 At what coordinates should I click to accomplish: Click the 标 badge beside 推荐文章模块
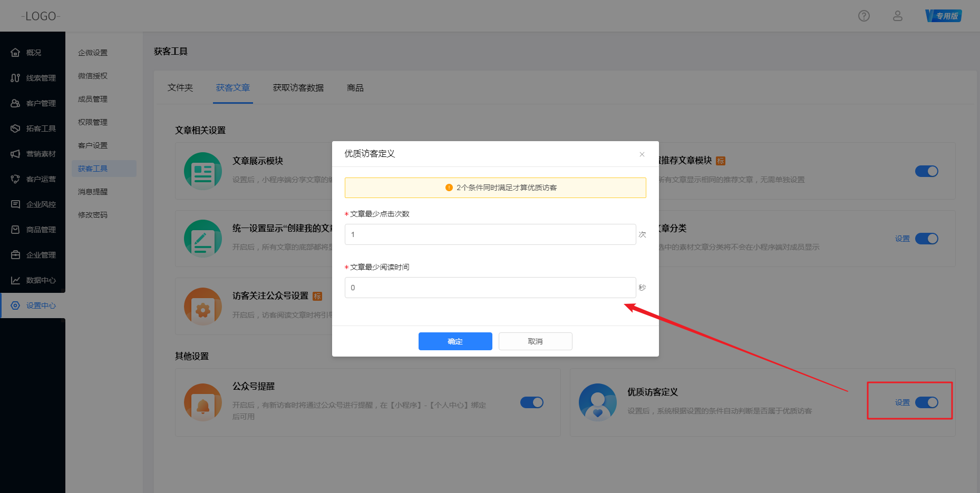coord(721,161)
